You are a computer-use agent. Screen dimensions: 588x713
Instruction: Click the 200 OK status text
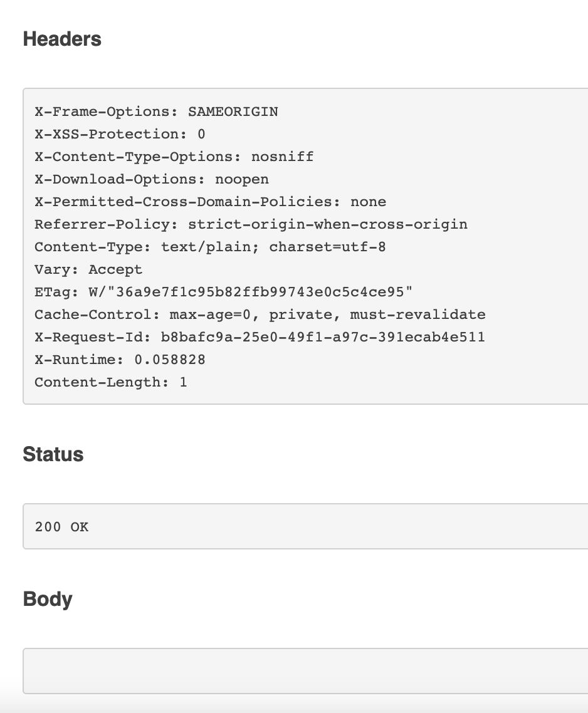[61, 527]
